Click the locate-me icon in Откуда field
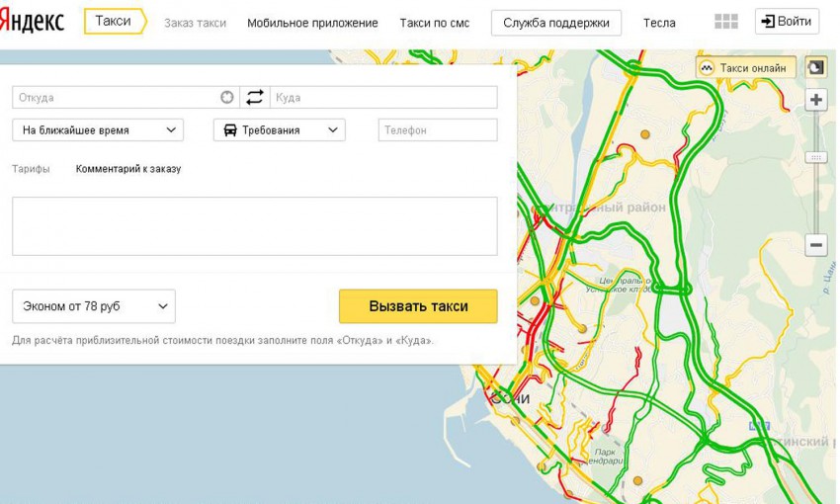840x504 pixels. point(228,97)
